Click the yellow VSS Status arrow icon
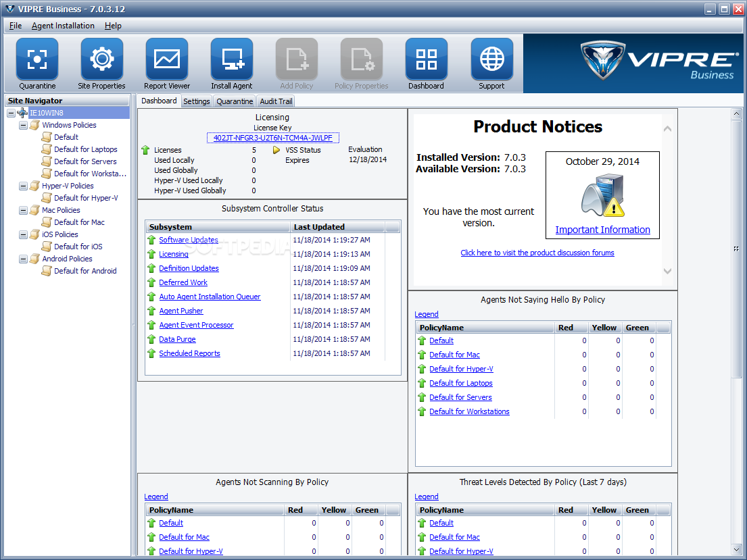 [x=276, y=150]
